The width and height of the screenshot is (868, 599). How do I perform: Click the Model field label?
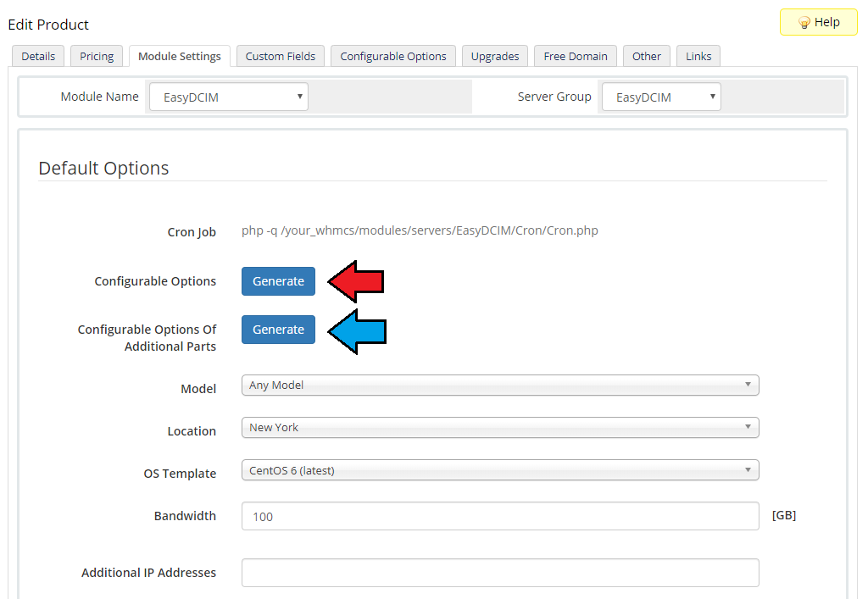(198, 389)
